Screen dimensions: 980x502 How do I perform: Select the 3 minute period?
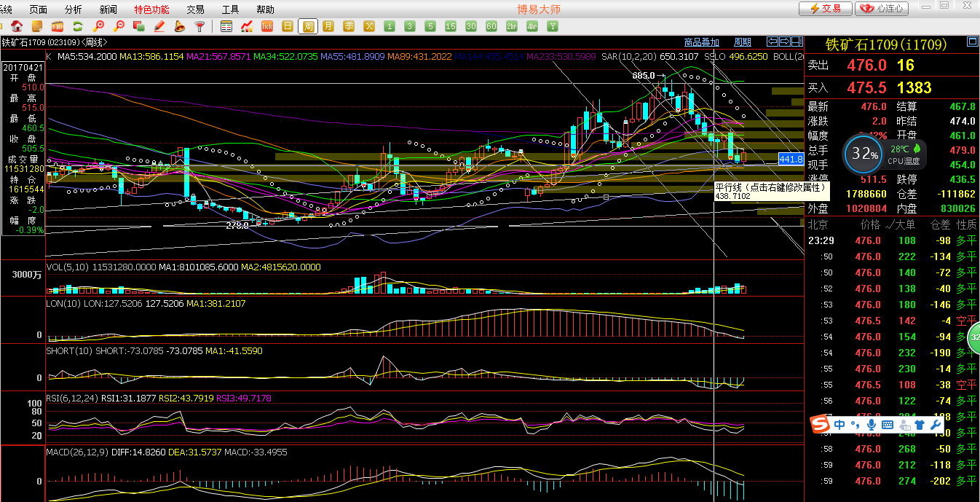(x=410, y=26)
